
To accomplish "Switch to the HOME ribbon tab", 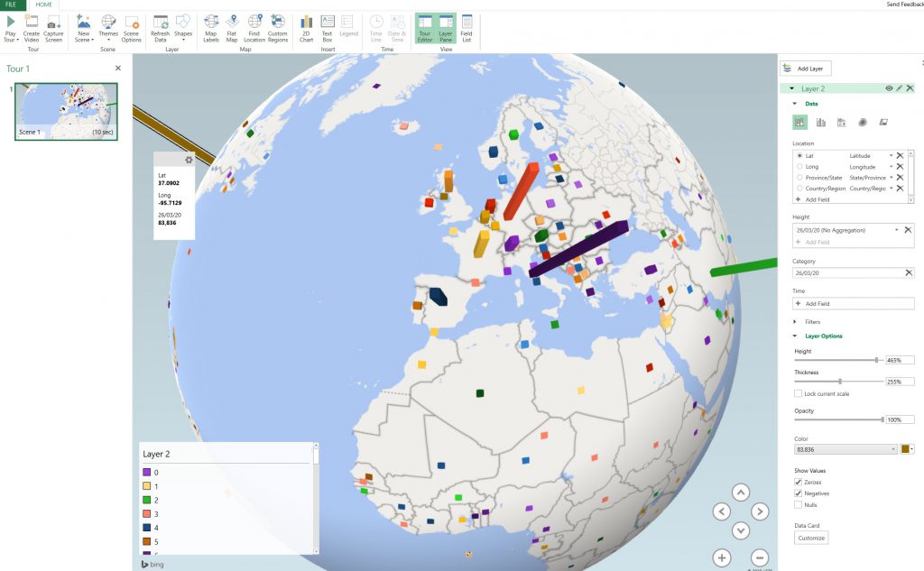I will pyautogui.click(x=43, y=5).
